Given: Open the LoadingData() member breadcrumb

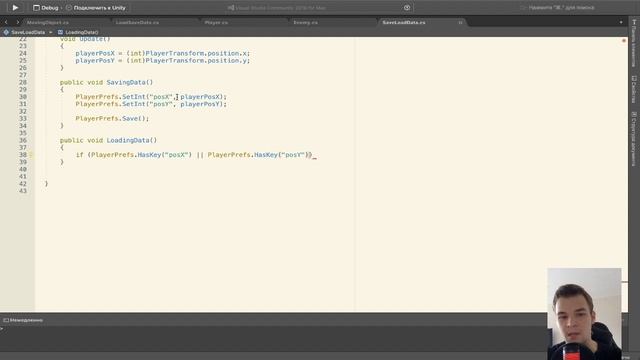Looking at the screenshot, I should (78, 32).
